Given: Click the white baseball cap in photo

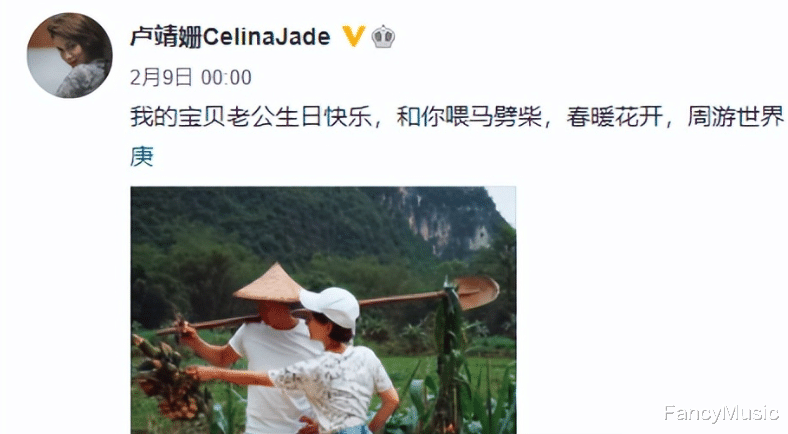Looking at the screenshot, I should tap(331, 306).
